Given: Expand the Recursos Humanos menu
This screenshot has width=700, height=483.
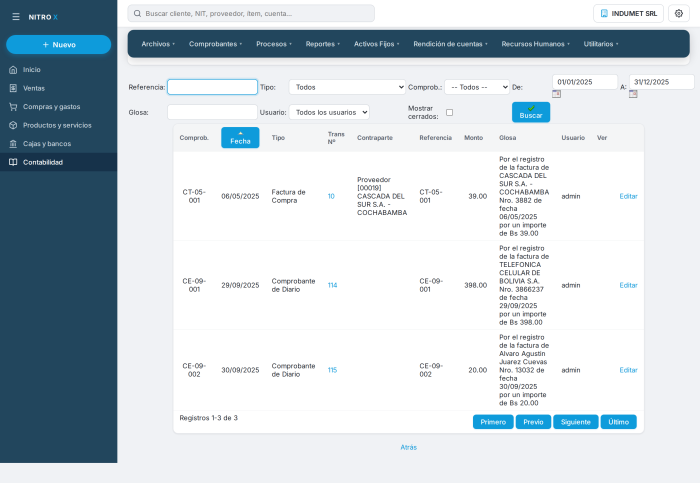Looking at the screenshot, I should (x=535, y=44).
